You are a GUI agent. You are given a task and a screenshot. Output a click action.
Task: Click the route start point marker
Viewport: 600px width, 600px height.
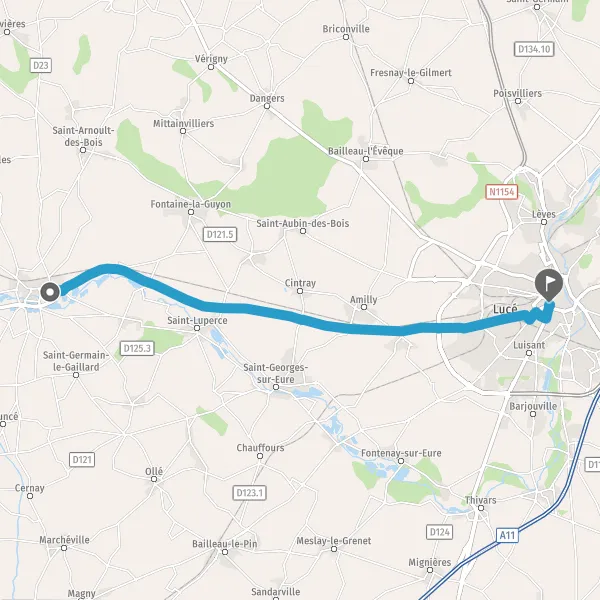click(x=50, y=292)
